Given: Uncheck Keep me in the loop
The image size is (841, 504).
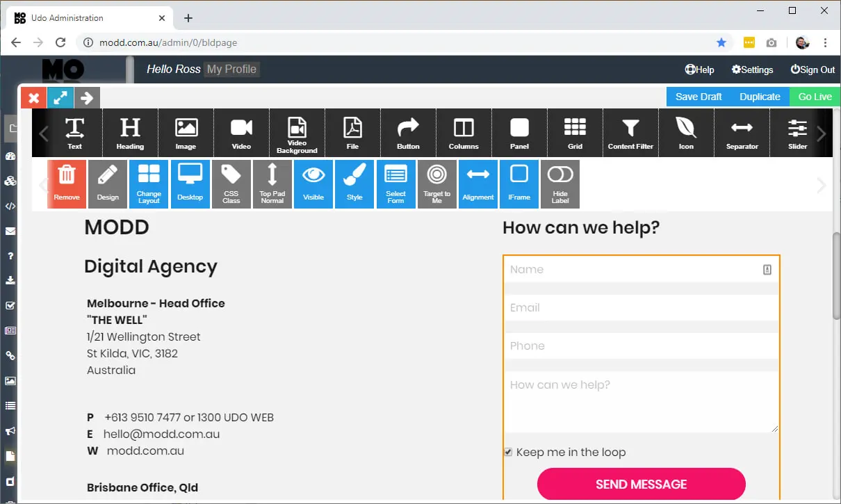Looking at the screenshot, I should point(508,453).
